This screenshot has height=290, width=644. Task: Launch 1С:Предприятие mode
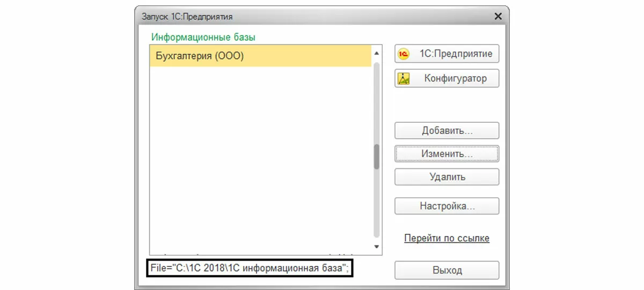pos(447,54)
